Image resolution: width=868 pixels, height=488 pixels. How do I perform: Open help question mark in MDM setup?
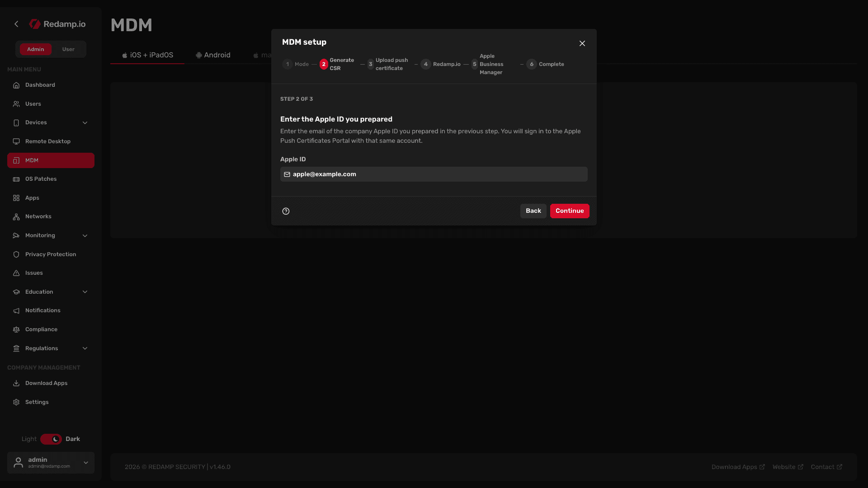[x=286, y=211]
